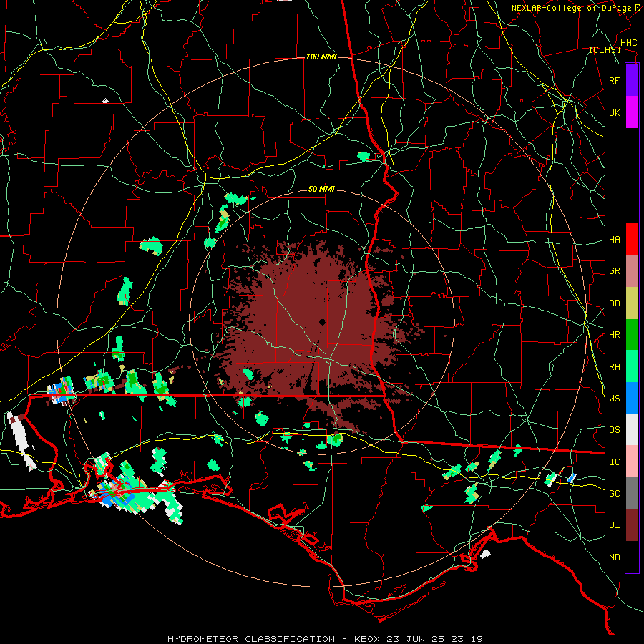Select the light pink IC legend swatch
This screenshot has height=644, width=644.
632,462
